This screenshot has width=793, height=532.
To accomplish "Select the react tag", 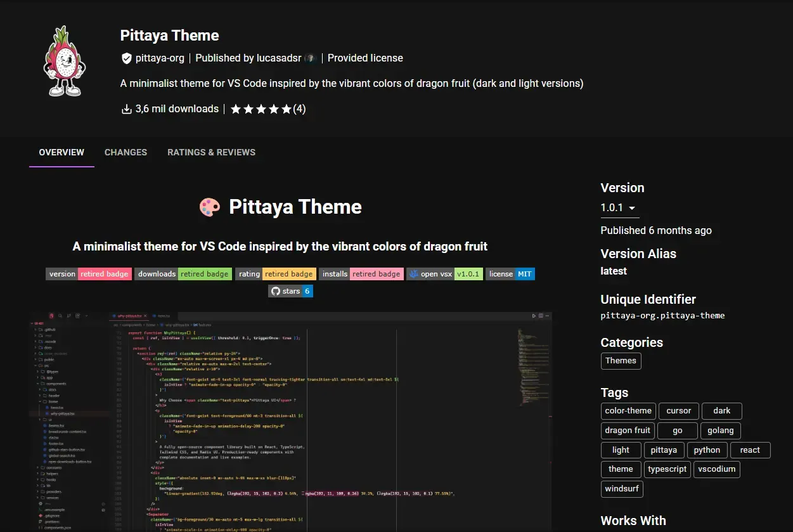I will 750,450.
